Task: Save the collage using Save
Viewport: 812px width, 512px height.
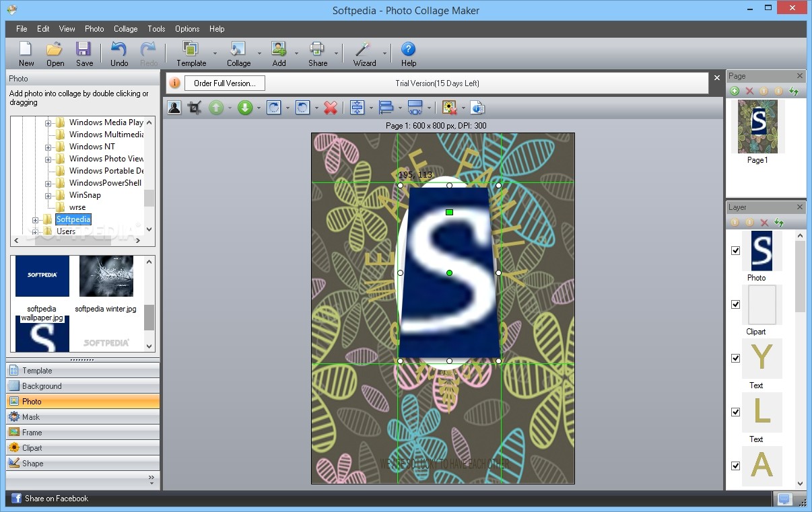Action: pos(84,54)
